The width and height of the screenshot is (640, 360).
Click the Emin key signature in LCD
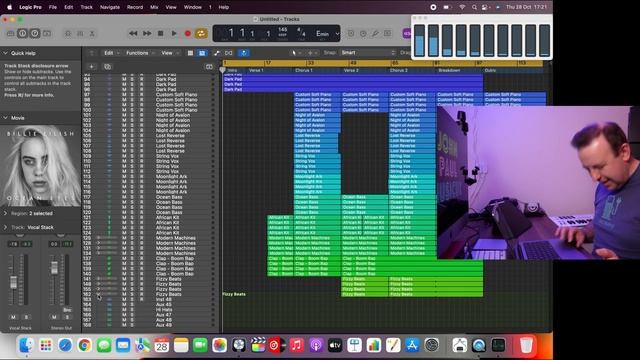pyautogui.click(x=322, y=33)
